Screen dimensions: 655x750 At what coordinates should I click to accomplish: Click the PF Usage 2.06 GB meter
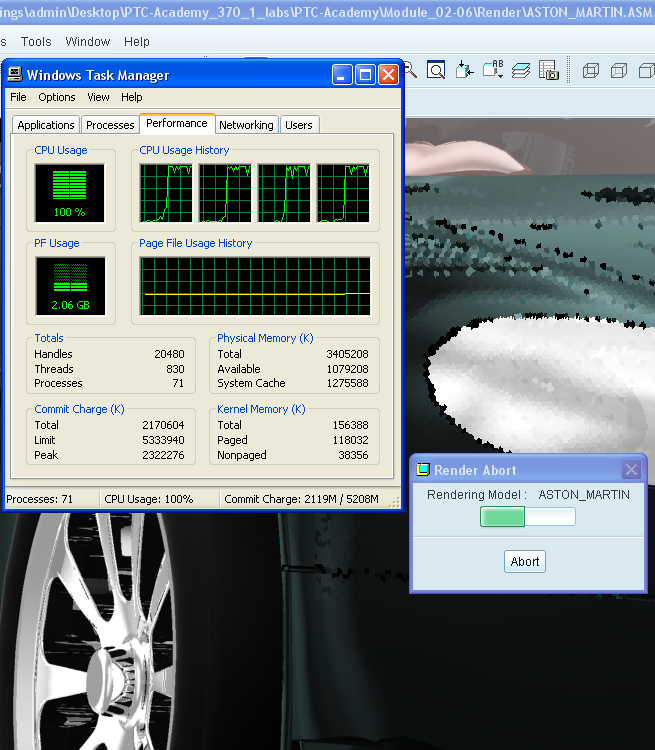coord(70,286)
